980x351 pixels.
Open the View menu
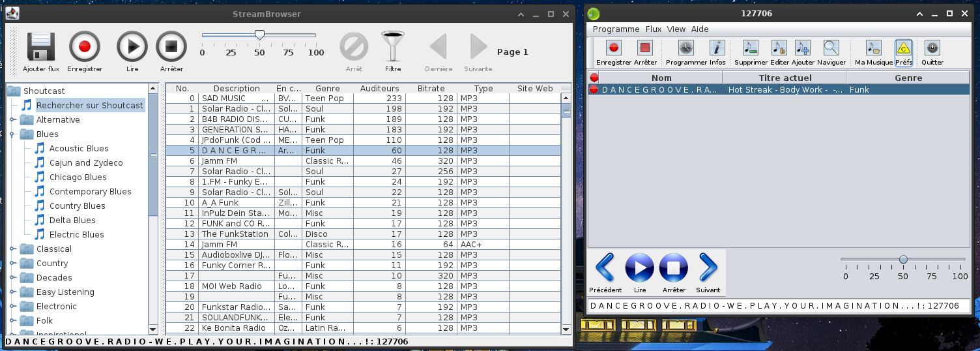coord(676,29)
